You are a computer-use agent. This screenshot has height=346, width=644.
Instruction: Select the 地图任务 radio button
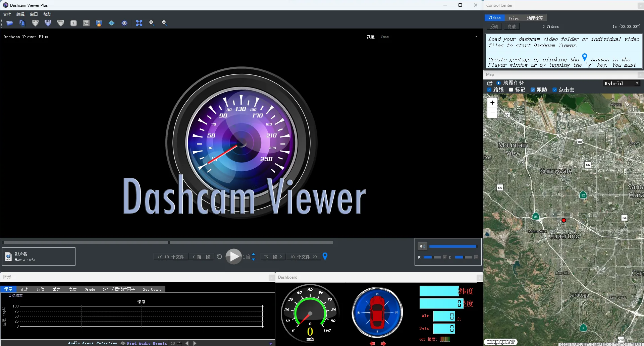point(498,83)
